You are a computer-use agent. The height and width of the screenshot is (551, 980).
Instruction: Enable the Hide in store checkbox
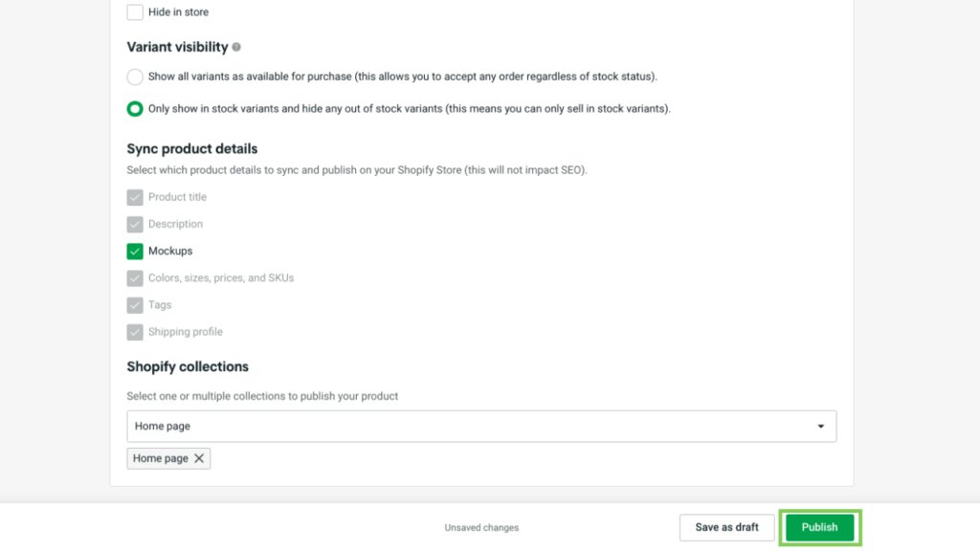pos(135,12)
